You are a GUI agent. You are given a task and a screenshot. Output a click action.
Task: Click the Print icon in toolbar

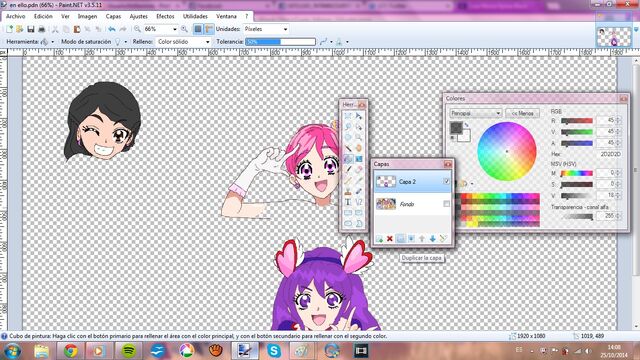click(x=41, y=29)
